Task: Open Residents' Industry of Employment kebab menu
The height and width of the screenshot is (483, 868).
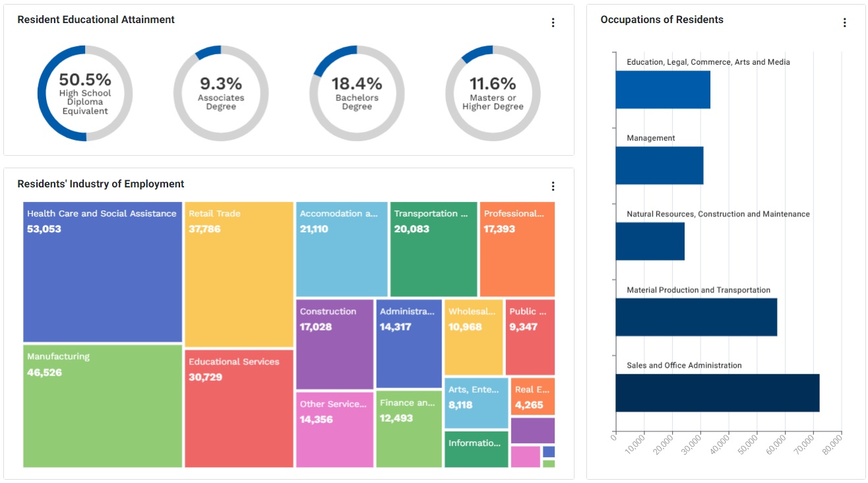Action: [553, 186]
